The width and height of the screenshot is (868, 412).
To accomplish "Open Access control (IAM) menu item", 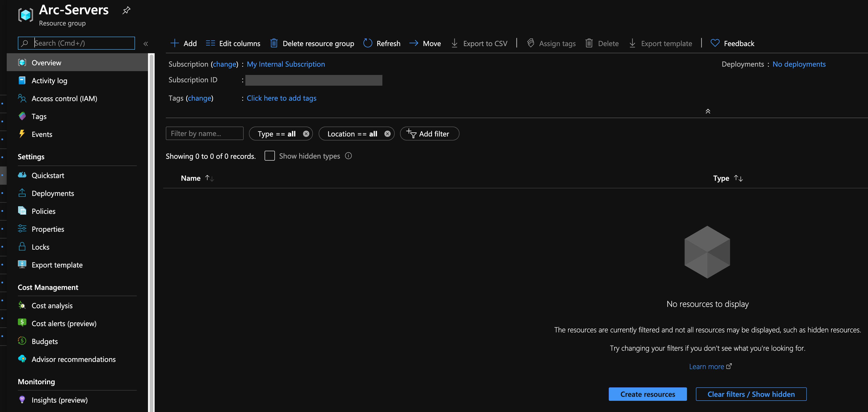I will tap(64, 98).
